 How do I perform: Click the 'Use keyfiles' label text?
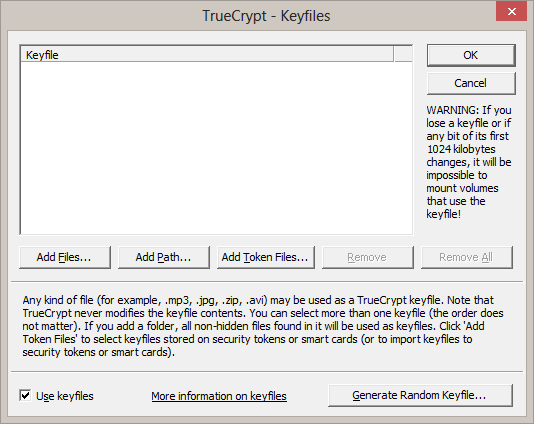pyautogui.click(x=65, y=396)
